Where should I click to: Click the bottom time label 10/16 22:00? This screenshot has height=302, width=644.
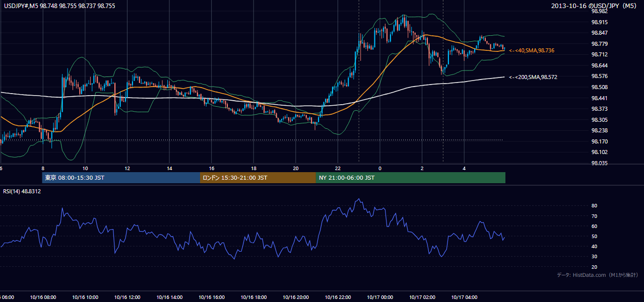[338, 297]
